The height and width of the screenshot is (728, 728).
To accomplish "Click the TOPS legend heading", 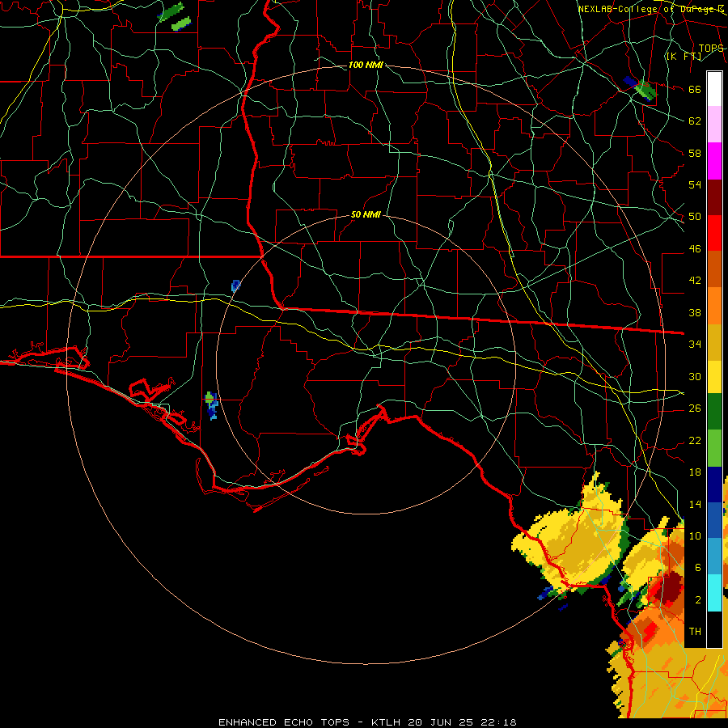I will 711,49.
